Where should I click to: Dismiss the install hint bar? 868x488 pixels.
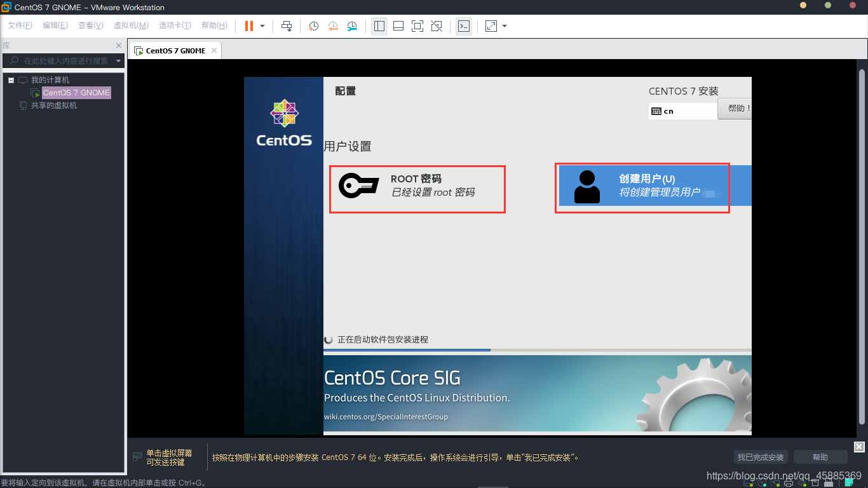click(x=858, y=446)
